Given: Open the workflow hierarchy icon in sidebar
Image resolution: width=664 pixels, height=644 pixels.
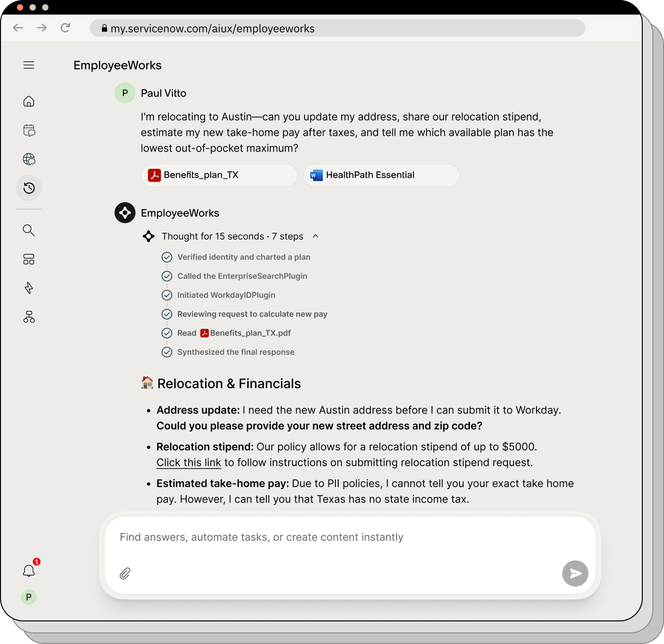Looking at the screenshot, I should 29,317.
